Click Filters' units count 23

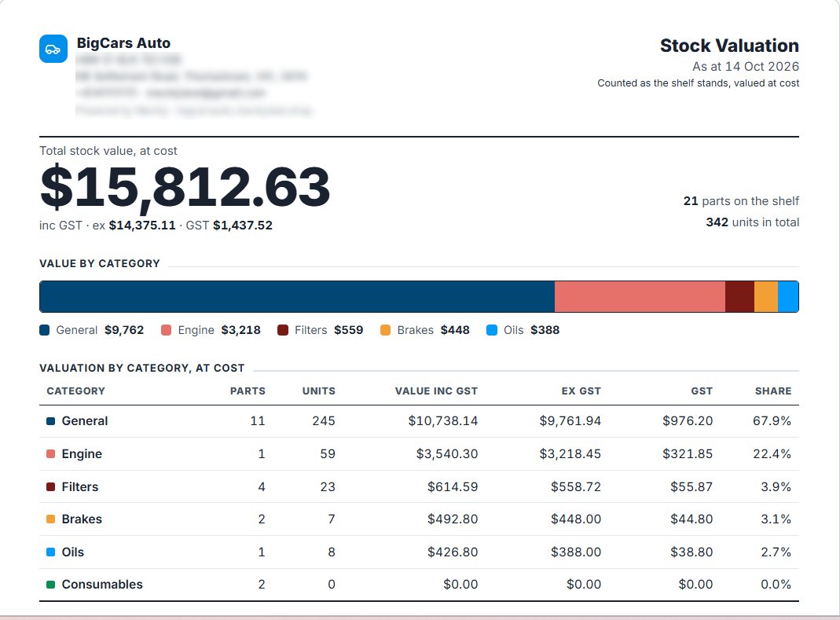[x=328, y=487]
